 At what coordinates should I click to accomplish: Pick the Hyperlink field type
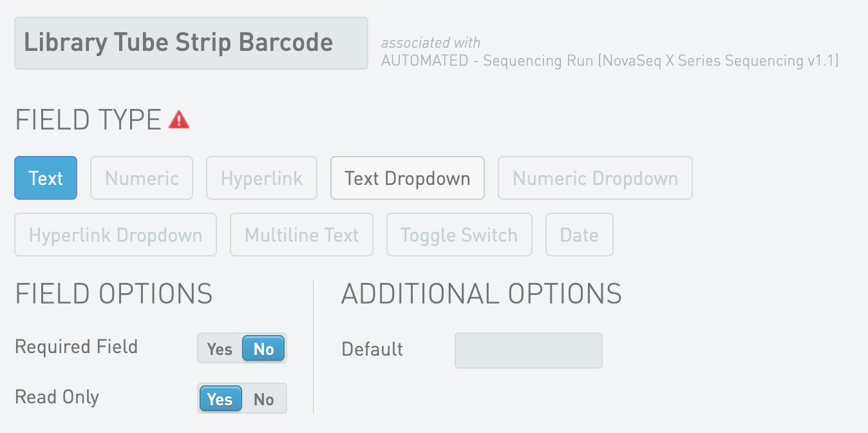(x=261, y=178)
